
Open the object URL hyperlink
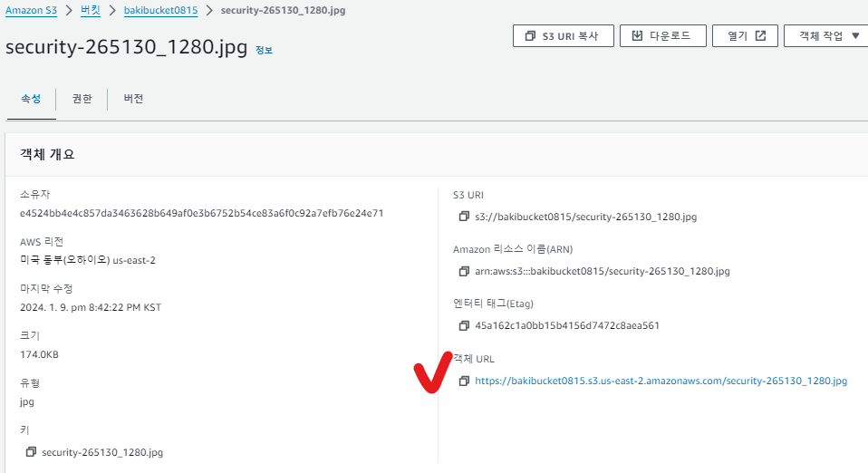click(661, 381)
